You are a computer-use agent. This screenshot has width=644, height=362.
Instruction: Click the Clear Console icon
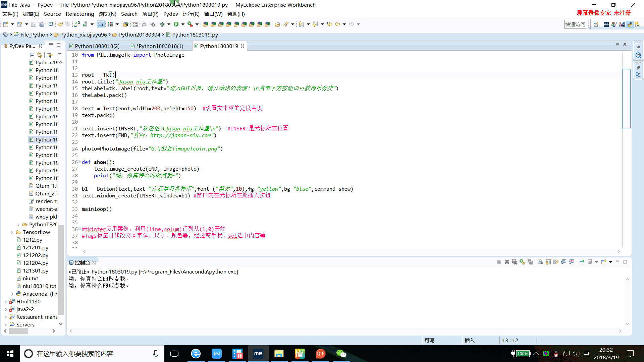click(x=540, y=262)
